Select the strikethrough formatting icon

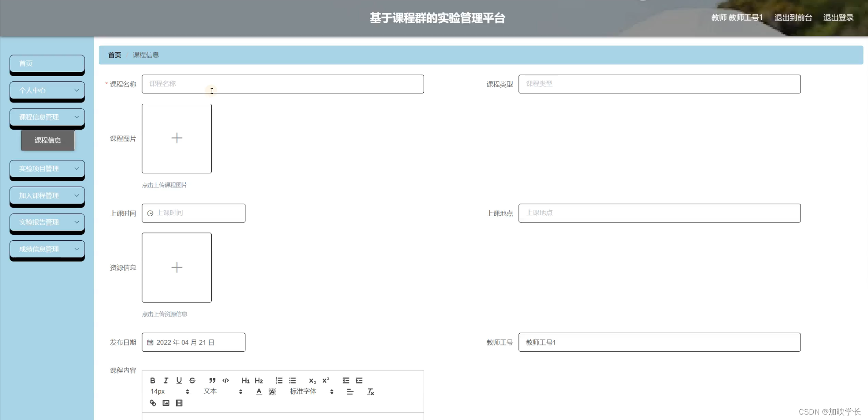[192, 380]
